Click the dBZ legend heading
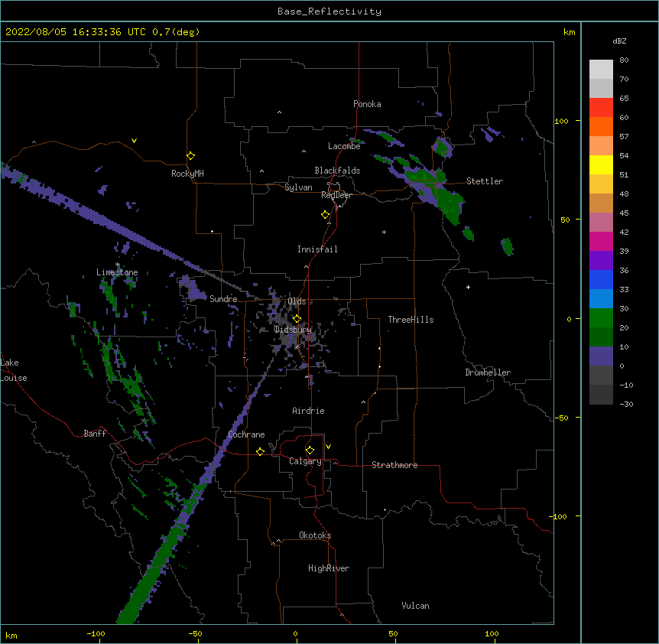The image size is (659, 644). coord(619,41)
